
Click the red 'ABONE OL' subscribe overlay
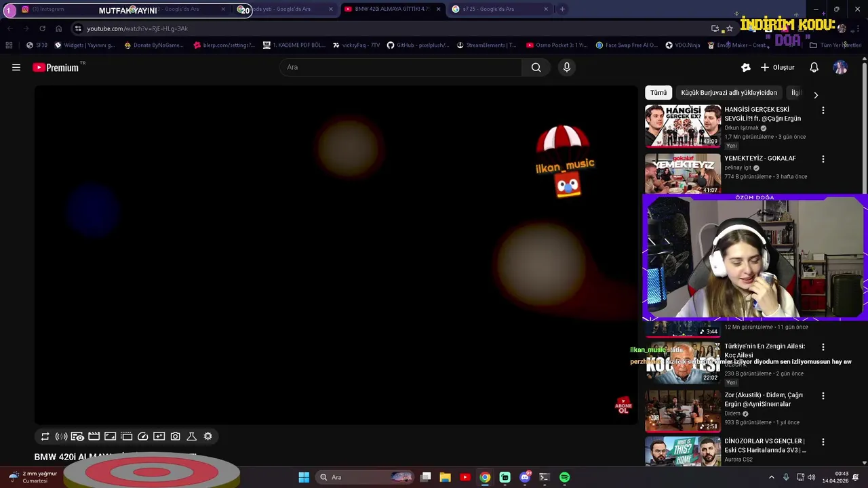[623, 406]
